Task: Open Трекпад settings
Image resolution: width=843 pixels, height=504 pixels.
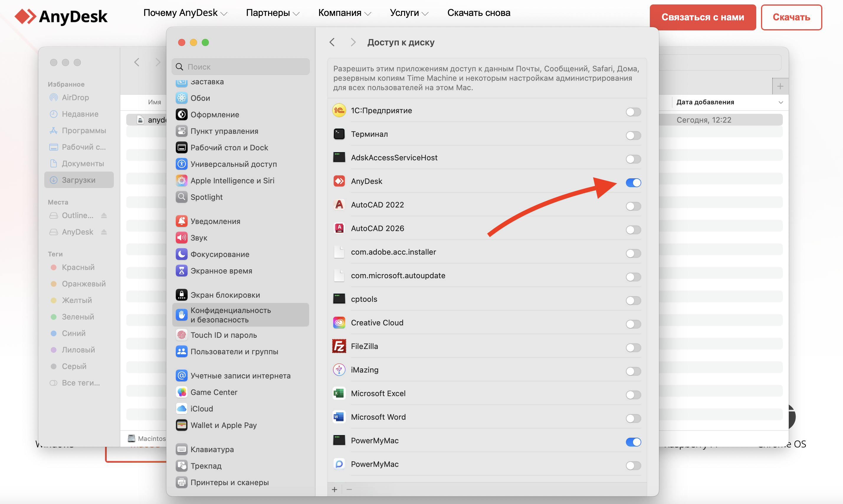Action: click(241, 466)
